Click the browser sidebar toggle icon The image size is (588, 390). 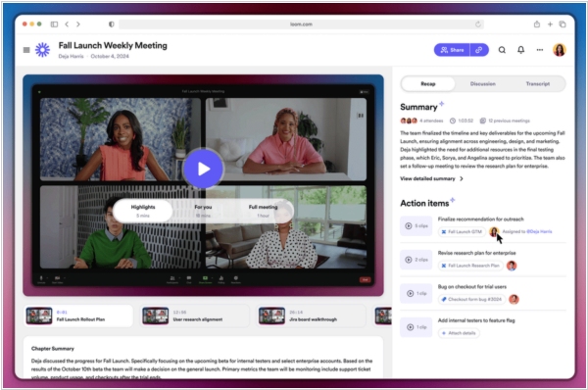[x=54, y=24]
